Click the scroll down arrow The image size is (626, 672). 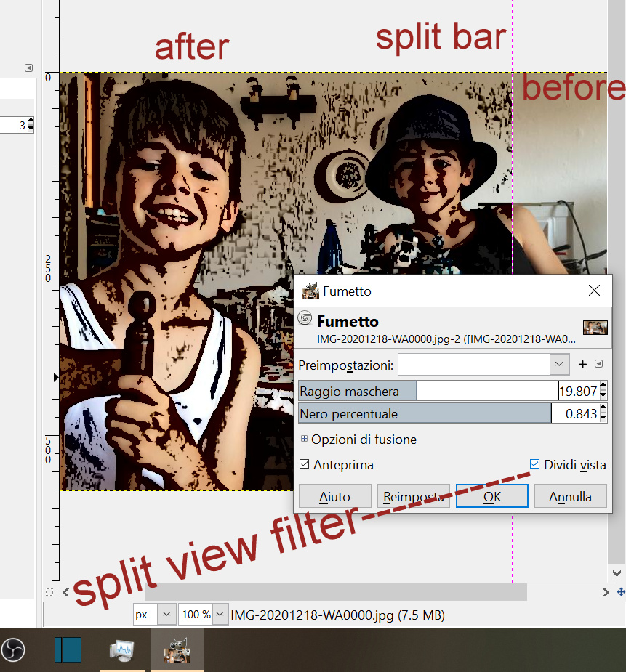[x=617, y=573]
